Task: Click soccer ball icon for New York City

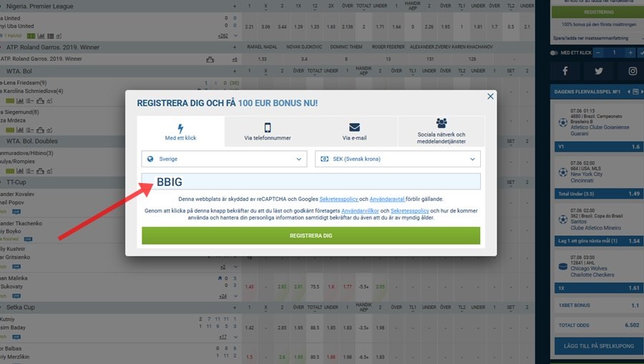Action: click(x=562, y=172)
